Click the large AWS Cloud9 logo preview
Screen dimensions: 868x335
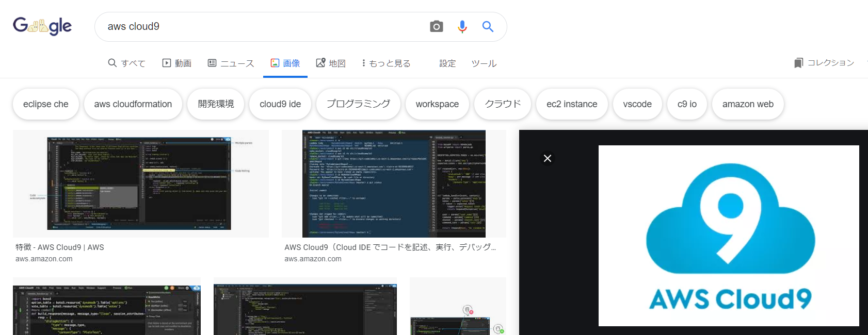pos(729,236)
